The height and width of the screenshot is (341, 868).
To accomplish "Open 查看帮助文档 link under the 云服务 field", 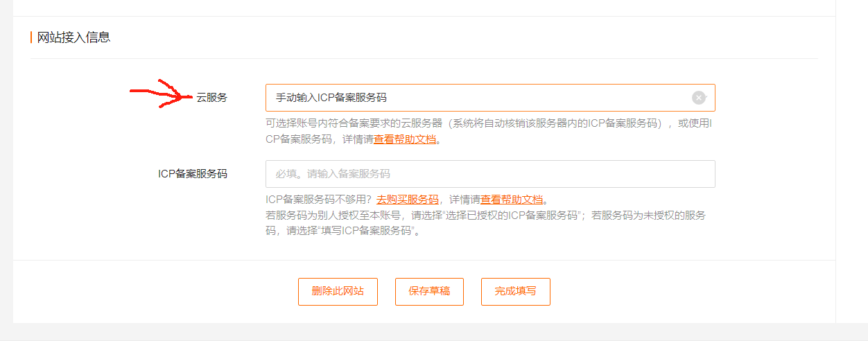I will 406,139.
